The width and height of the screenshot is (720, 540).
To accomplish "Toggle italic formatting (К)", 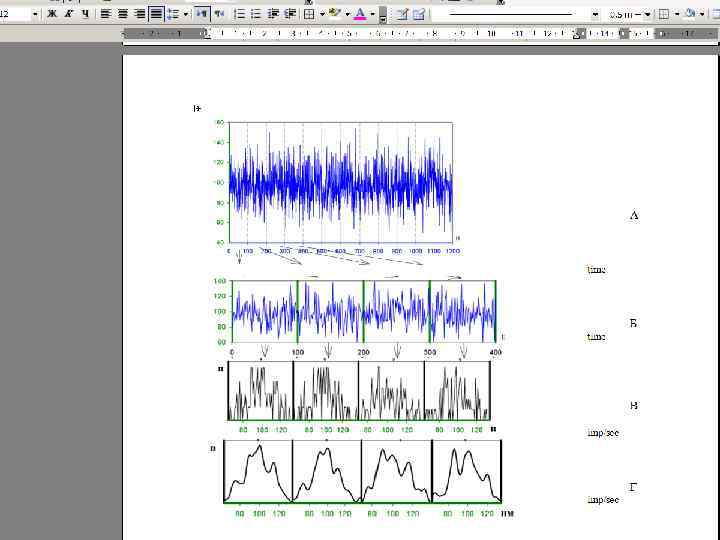I will (x=68, y=14).
